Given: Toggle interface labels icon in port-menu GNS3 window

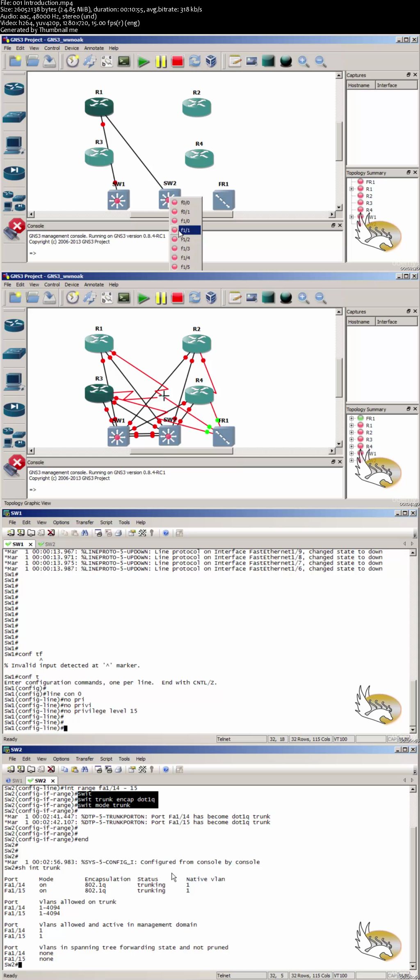Looking at the screenshot, I should (x=90, y=61).
